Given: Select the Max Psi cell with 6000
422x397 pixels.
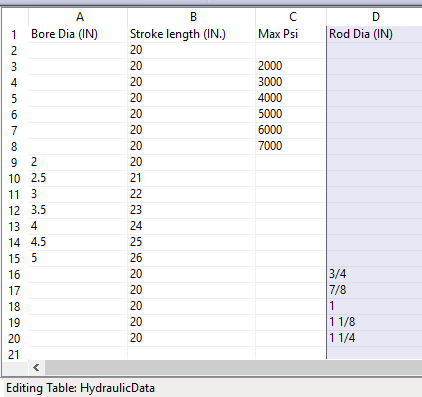Looking at the screenshot, I should coord(291,130).
